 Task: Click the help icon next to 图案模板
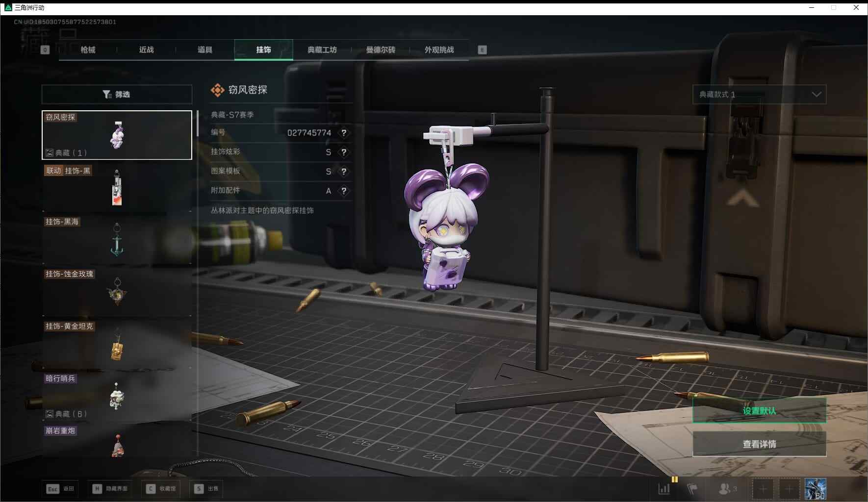344,172
